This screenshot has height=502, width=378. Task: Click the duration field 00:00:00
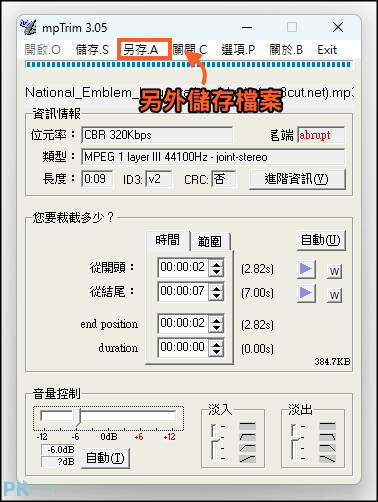[183, 348]
